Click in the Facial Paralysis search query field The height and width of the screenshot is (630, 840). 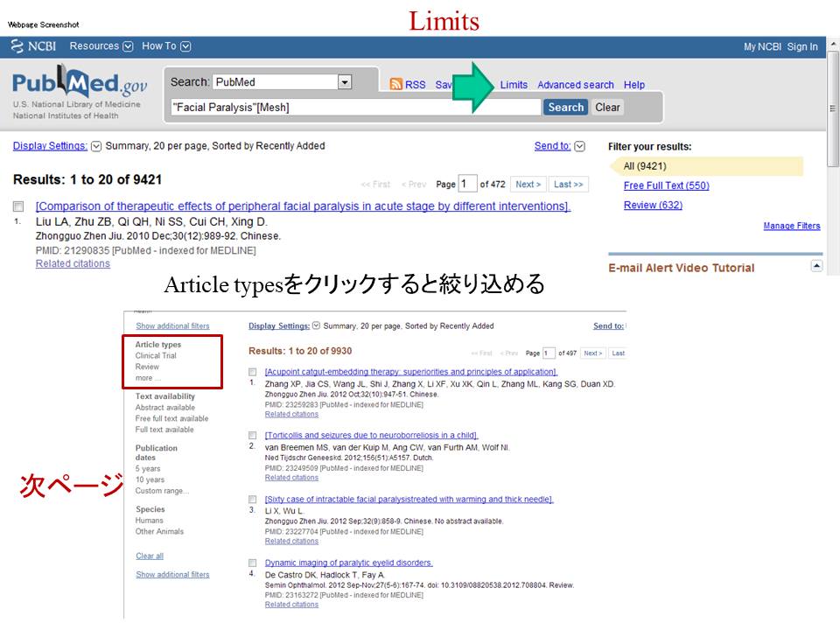(x=356, y=107)
